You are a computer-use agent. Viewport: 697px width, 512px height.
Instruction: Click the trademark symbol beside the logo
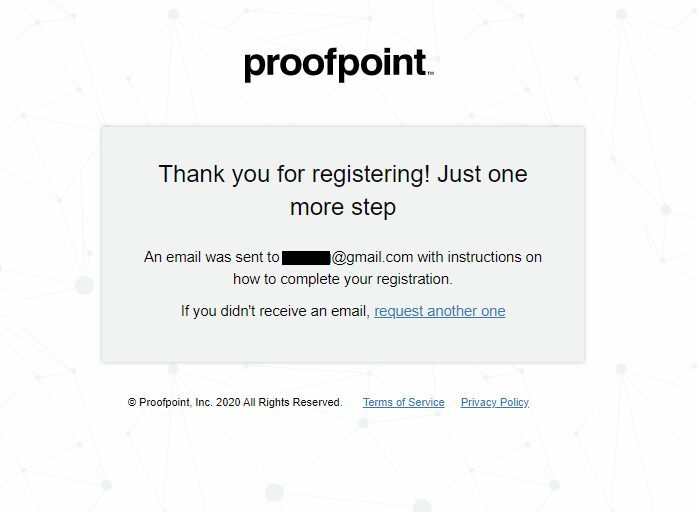(430, 74)
